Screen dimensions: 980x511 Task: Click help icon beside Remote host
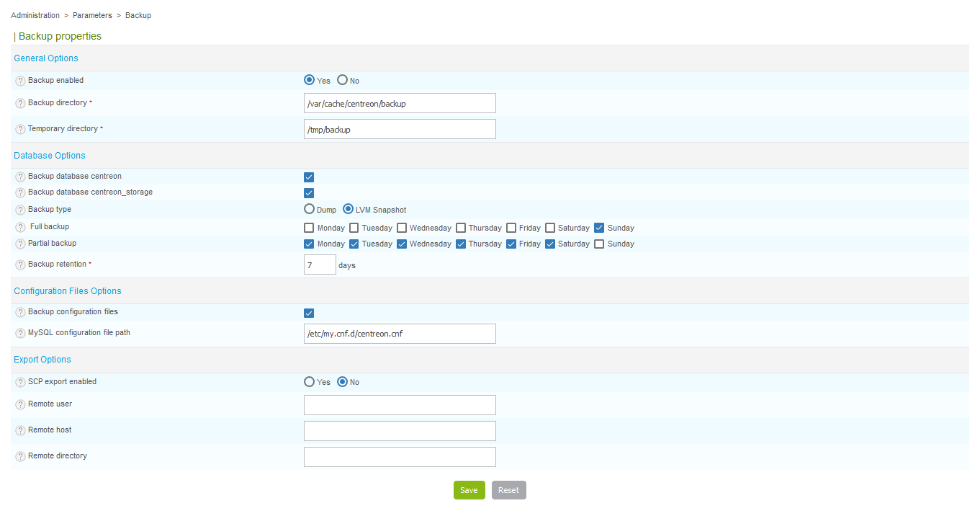click(x=20, y=430)
